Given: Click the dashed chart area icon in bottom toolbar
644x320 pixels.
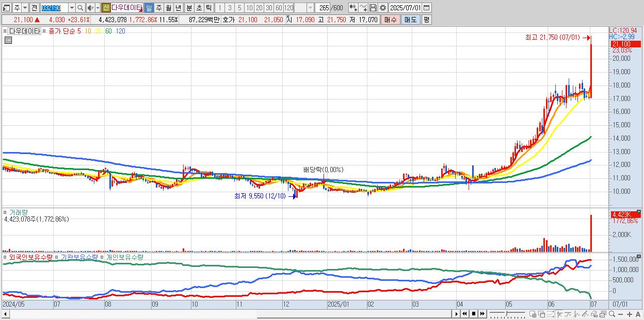Looking at the screenshot, I should point(550,314).
